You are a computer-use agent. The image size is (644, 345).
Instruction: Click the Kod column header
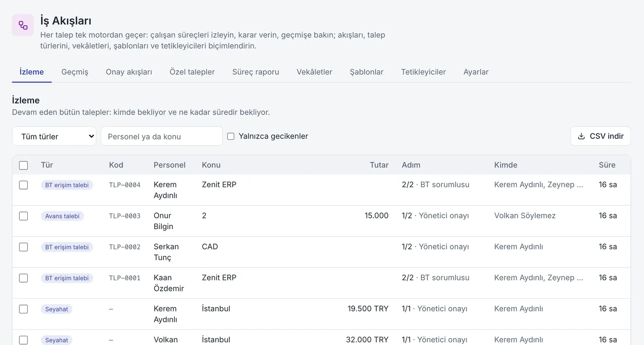click(x=116, y=165)
